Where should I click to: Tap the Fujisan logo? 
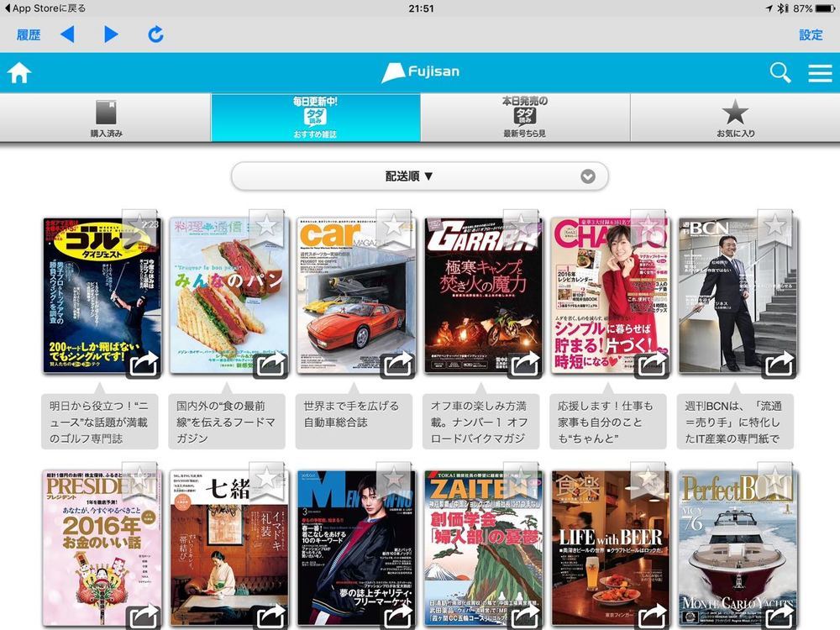pos(421,72)
